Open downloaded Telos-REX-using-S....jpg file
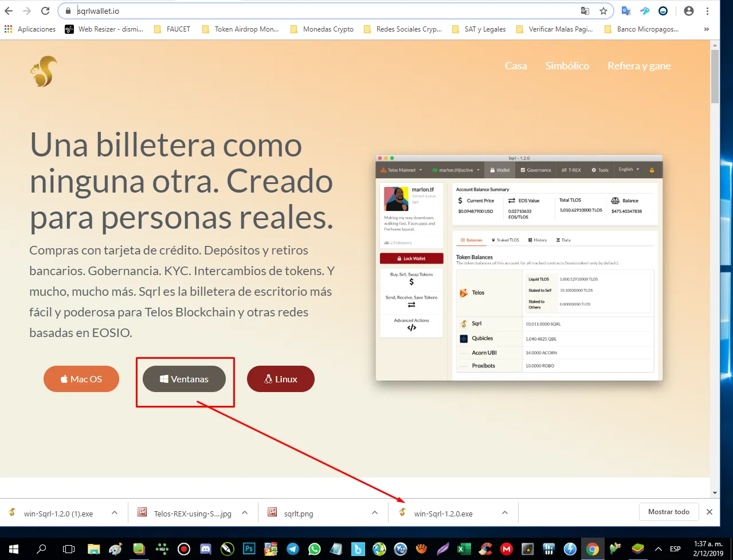 pyautogui.click(x=185, y=513)
